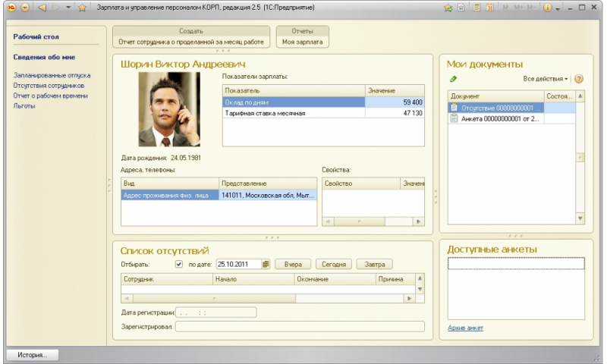Click the calendar picker icon beside date field
The width and height of the screenshot is (607, 364).
click(266, 264)
